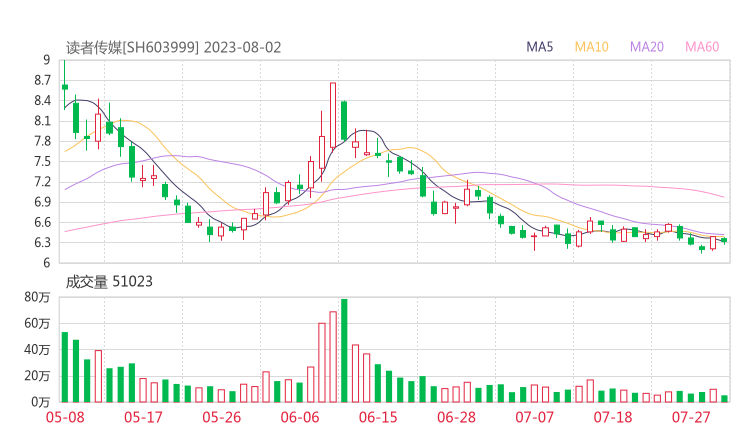This screenshot has height=440, width=740.
Task: Click the first green volume bar at 05-08
Action: (65, 367)
